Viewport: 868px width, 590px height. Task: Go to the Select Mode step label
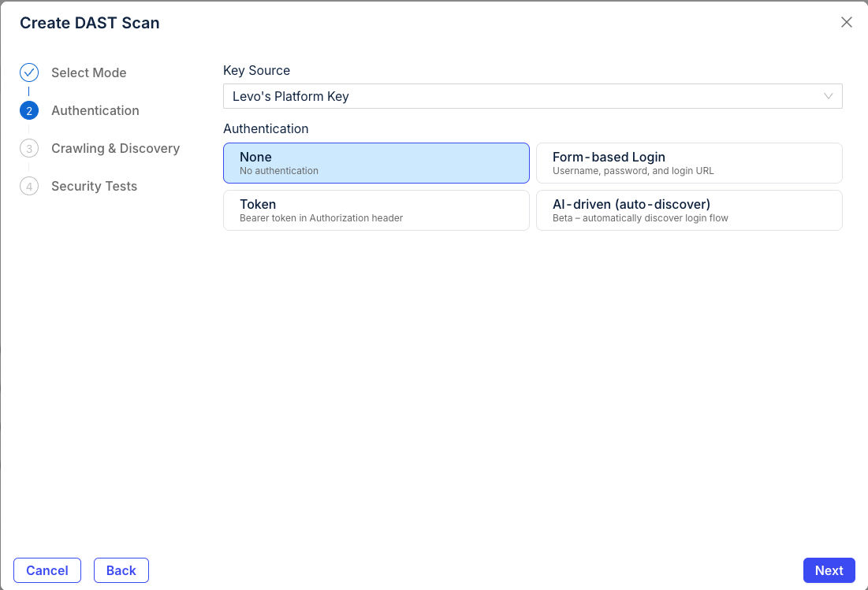click(88, 72)
